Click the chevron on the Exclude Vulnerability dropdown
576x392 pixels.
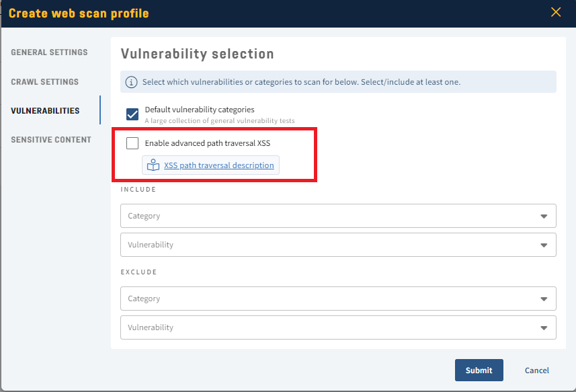[544, 327]
